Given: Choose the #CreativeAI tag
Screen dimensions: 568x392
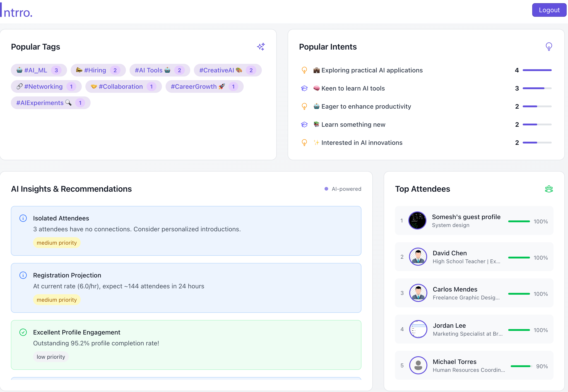Looking at the screenshot, I should [x=227, y=70].
